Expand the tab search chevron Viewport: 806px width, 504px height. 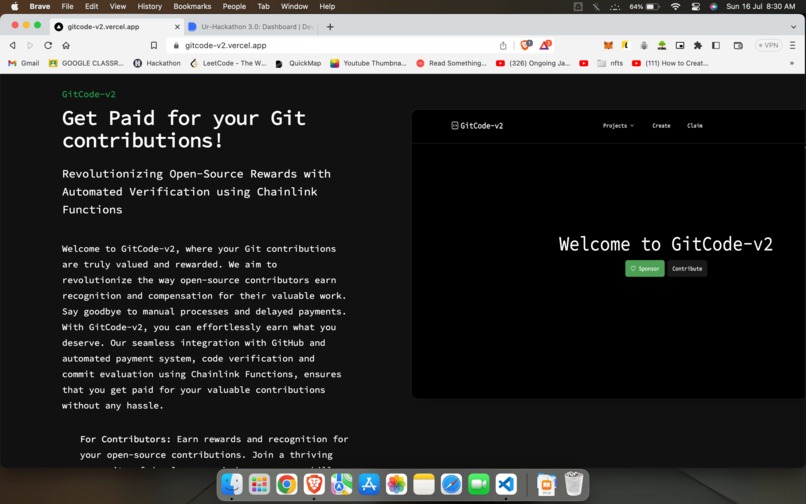click(793, 27)
